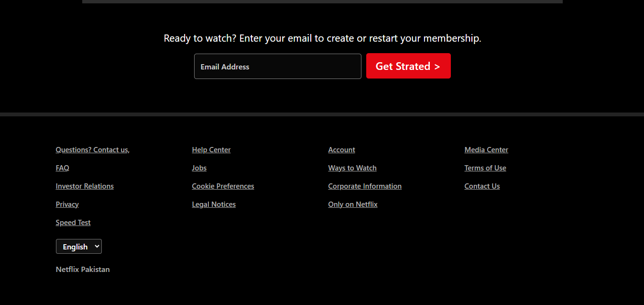Open Cookie Preferences link

tap(223, 186)
